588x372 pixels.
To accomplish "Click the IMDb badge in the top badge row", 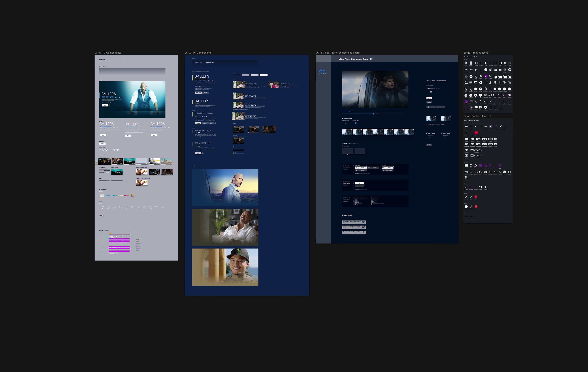I will click(491, 139).
